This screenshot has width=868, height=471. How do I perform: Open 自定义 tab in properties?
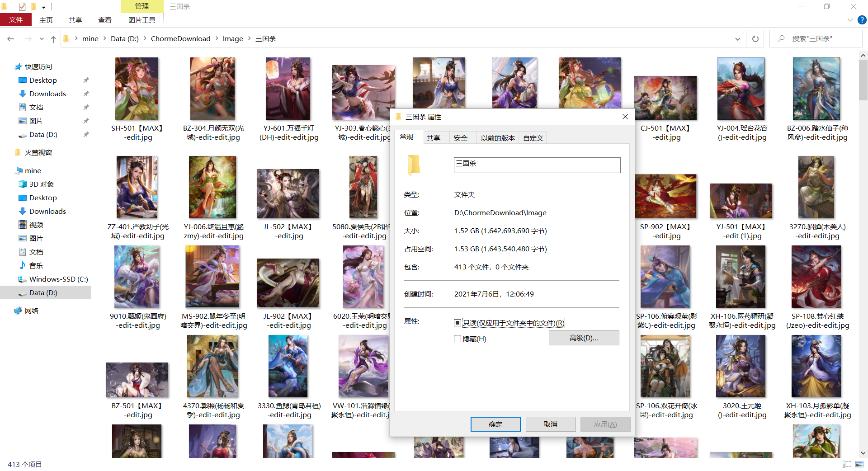click(533, 138)
